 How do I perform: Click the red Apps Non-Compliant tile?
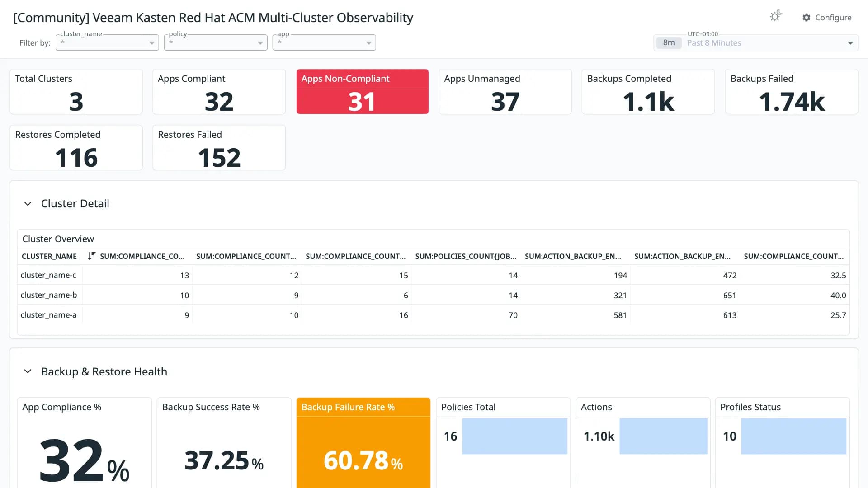click(x=362, y=92)
